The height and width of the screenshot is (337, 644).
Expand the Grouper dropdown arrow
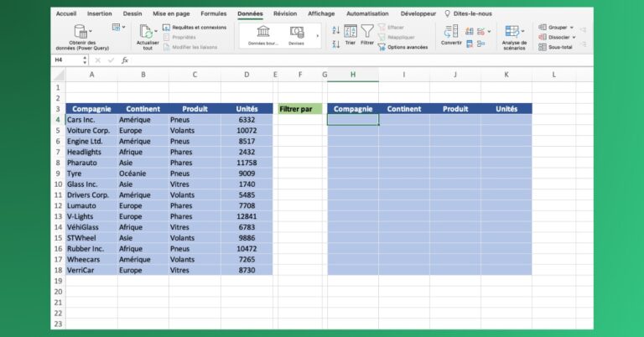point(572,27)
